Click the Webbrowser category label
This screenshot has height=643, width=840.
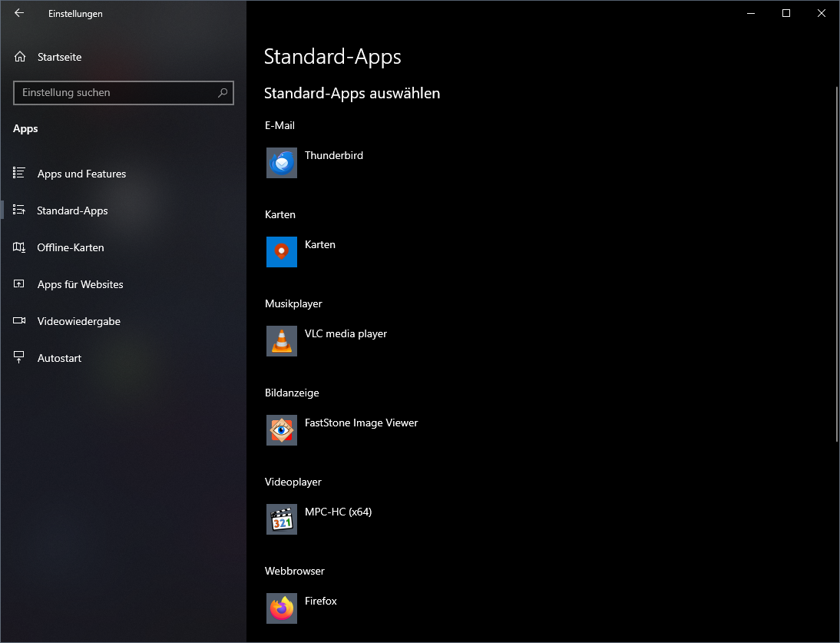pos(295,572)
